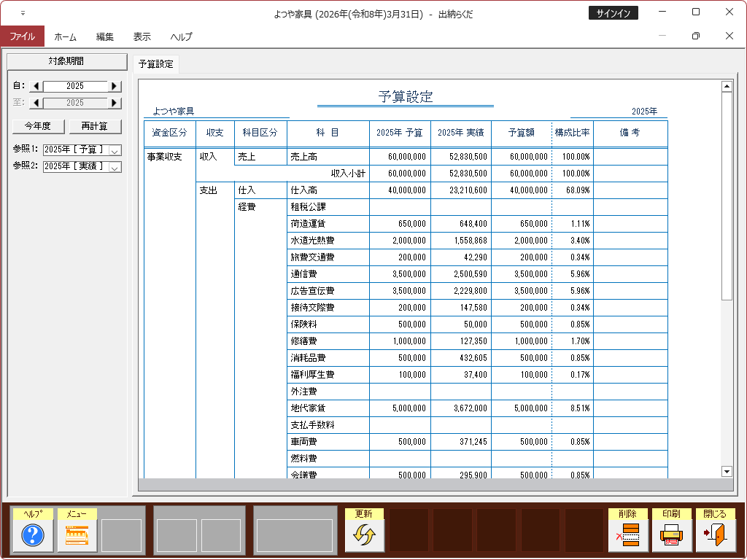Expand the 参照1 dropdown list
This screenshot has width=747, height=560.
tap(115, 150)
